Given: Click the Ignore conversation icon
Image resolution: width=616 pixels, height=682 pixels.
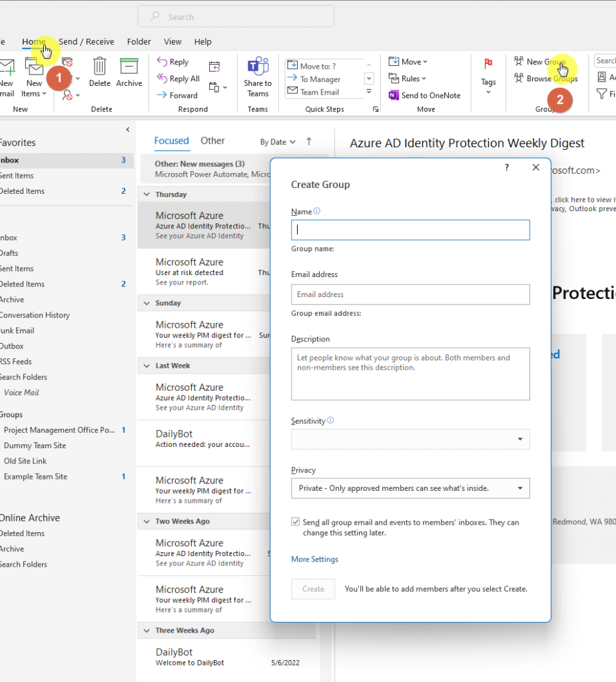Looking at the screenshot, I should [x=67, y=62].
